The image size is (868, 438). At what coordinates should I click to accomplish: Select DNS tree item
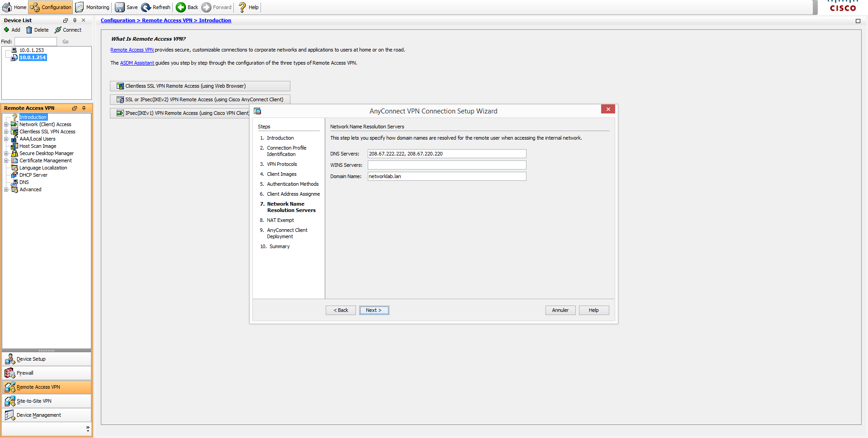point(24,182)
